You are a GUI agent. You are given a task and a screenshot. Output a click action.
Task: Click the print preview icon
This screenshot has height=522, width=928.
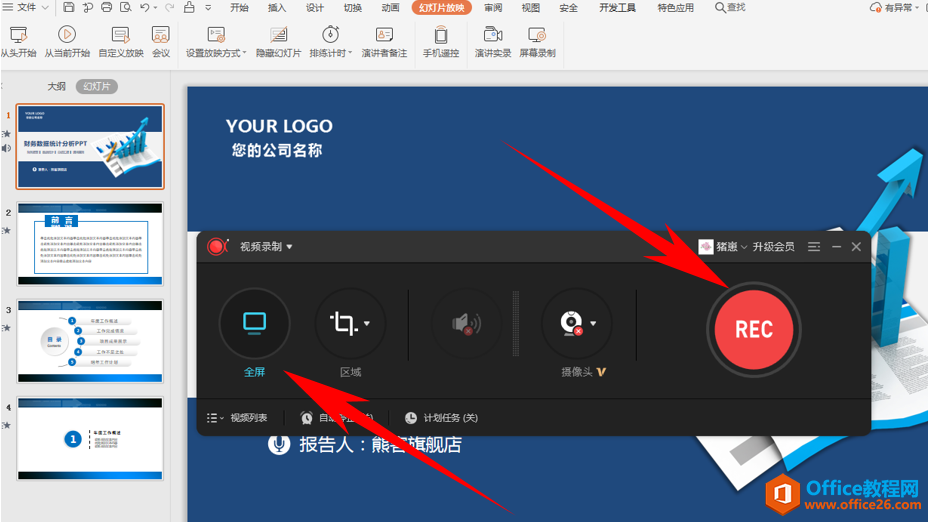tap(125, 8)
